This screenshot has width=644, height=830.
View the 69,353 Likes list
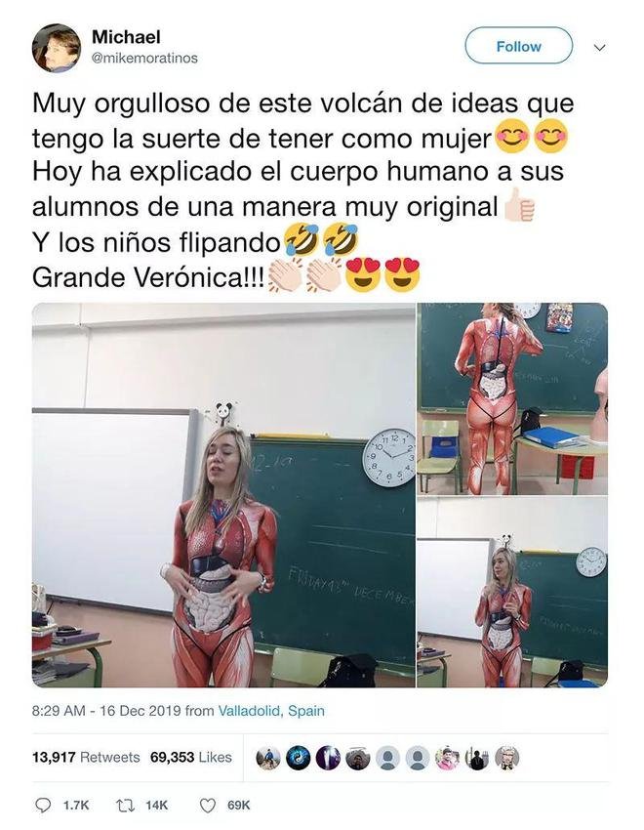click(191, 758)
